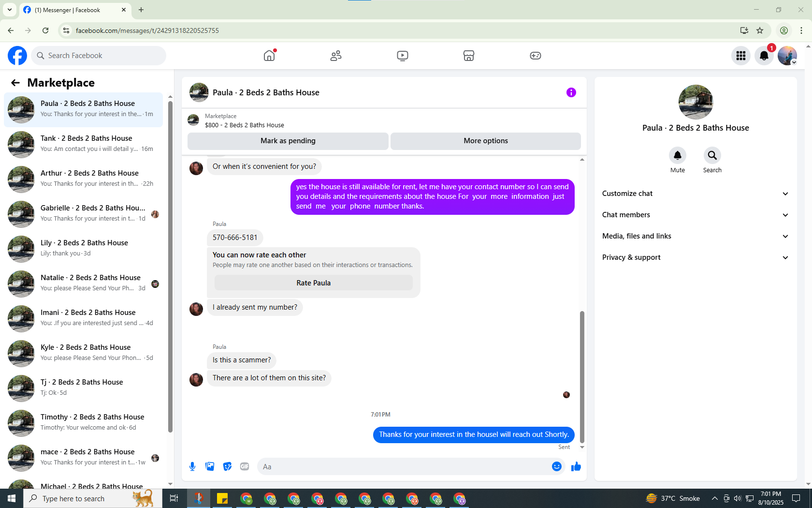Bookmark this page with the star icon

[x=760, y=30]
